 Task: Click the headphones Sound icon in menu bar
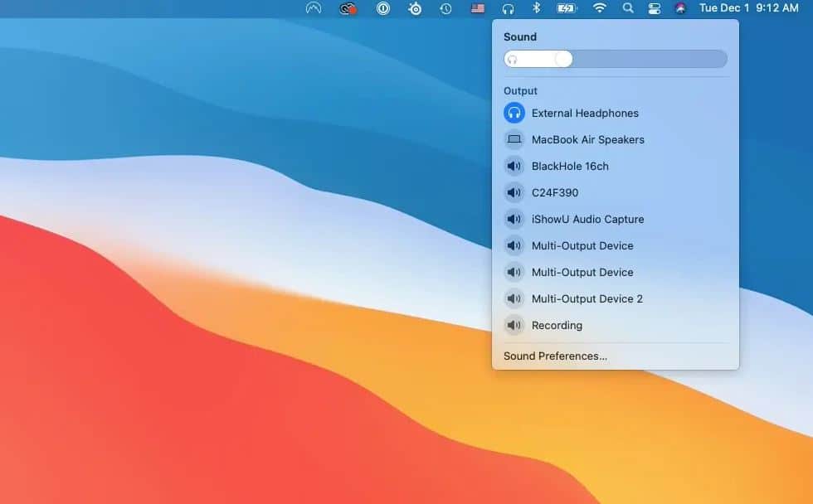pyautogui.click(x=508, y=8)
